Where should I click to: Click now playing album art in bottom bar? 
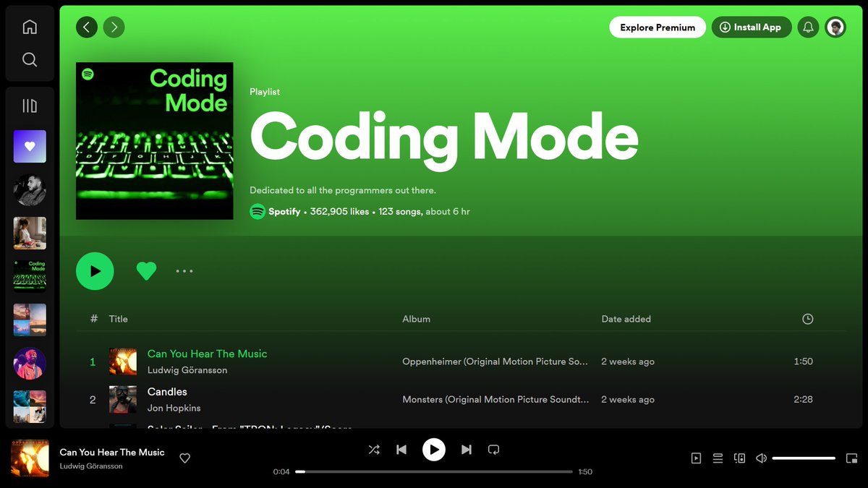[30, 458]
